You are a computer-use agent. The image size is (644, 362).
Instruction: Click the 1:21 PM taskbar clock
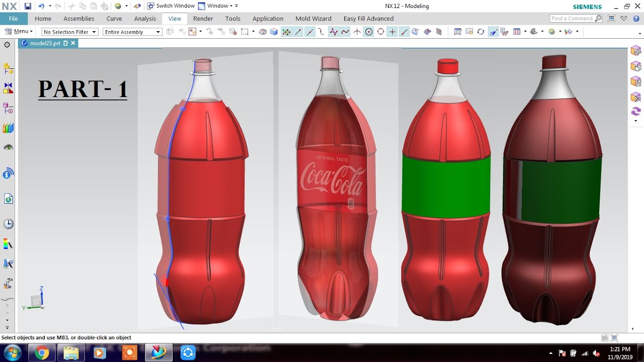pyautogui.click(x=619, y=349)
